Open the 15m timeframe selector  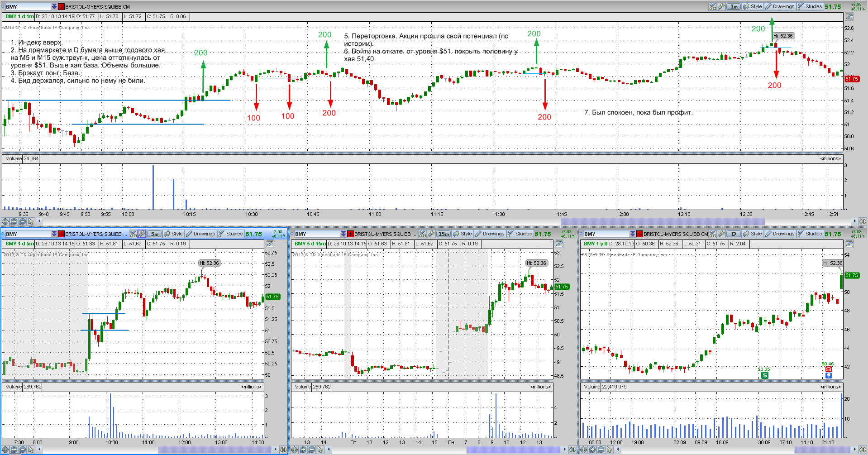(444, 234)
